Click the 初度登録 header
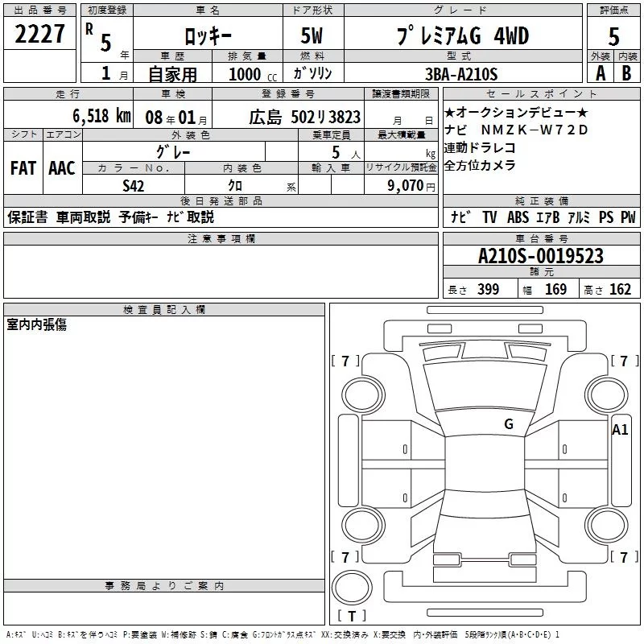The image size is (644, 644). [107, 10]
